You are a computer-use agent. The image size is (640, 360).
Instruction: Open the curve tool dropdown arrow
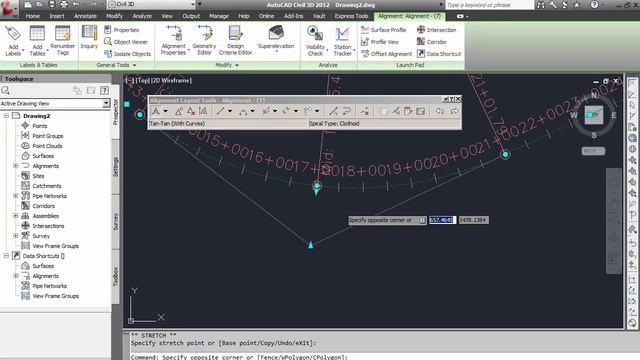click(x=253, y=111)
